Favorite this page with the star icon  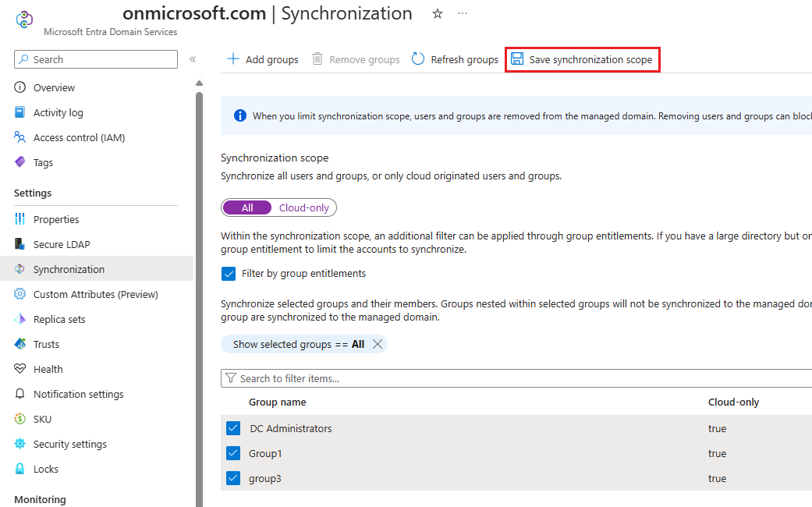click(438, 14)
